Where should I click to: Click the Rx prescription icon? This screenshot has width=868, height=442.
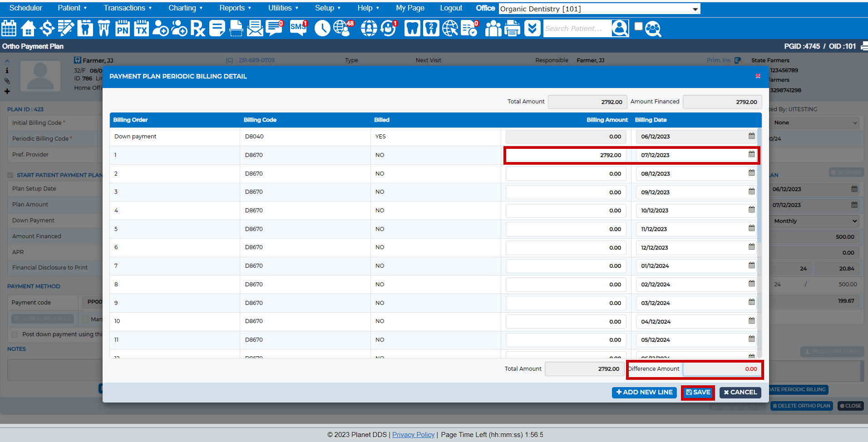click(198, 28)
